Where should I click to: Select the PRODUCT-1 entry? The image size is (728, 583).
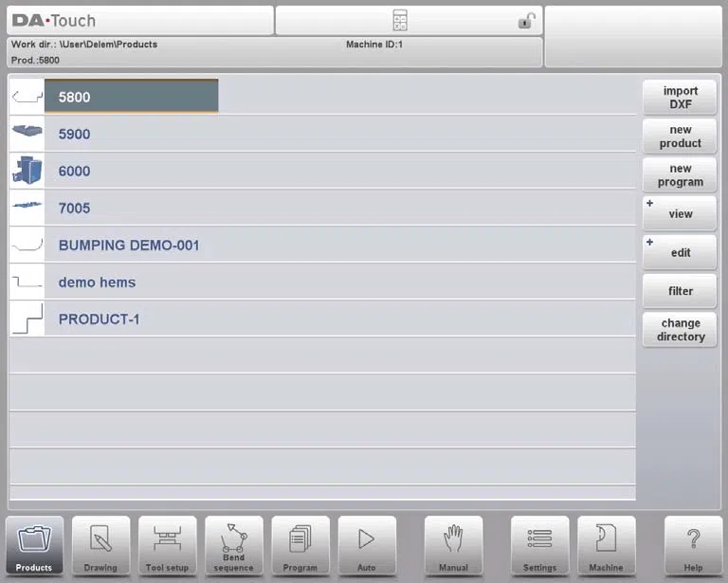pyautogui.click(x=322, y=319)
